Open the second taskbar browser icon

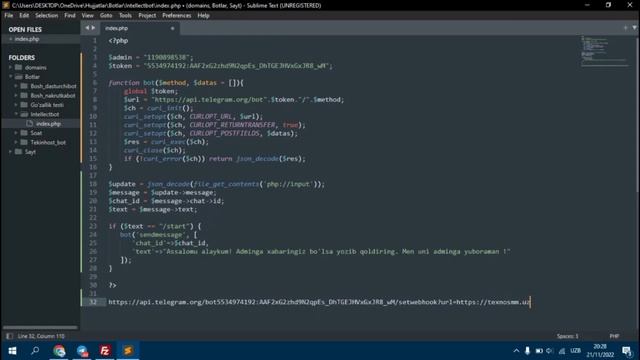[82, 351]
